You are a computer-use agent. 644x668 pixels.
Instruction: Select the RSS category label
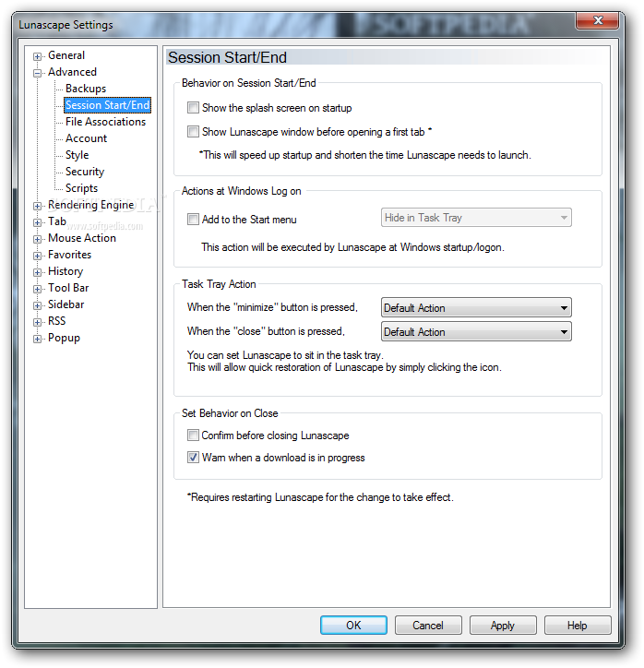pos(56,321)
